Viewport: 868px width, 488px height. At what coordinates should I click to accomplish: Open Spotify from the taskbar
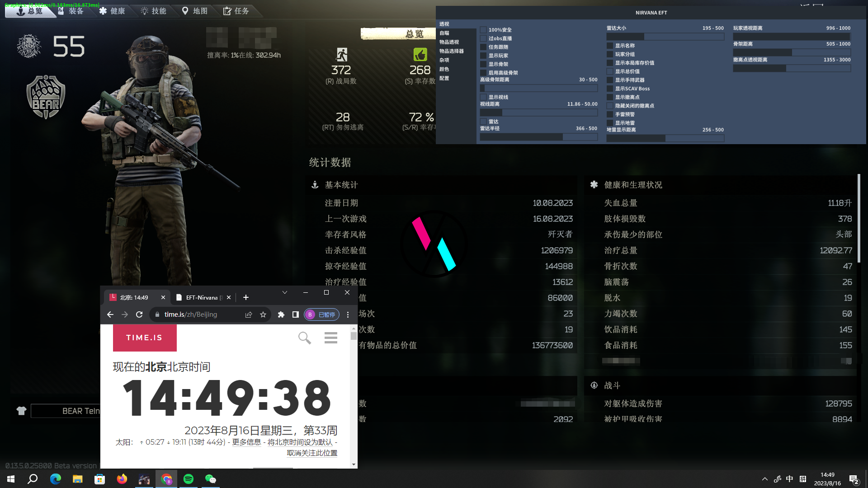click(189, 479)
